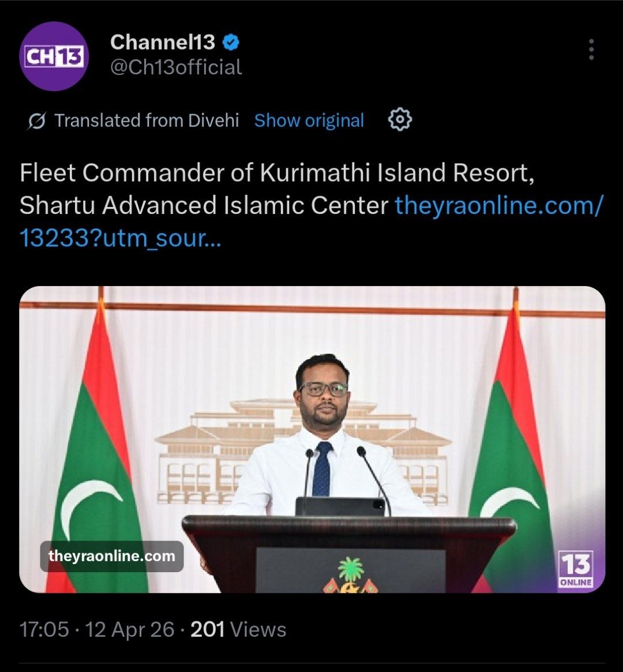
Task: Tap the theyraonline.com badge on image
Action: [112, 557]
